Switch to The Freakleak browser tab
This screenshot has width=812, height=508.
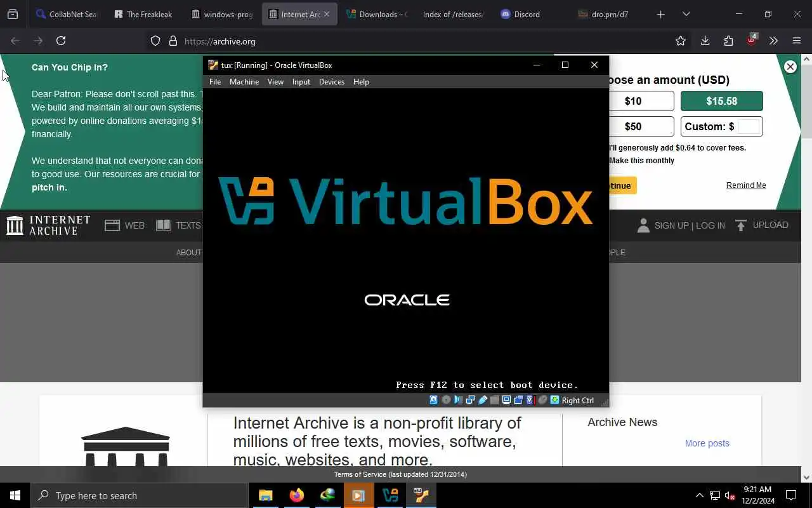[x=145, y=14]
